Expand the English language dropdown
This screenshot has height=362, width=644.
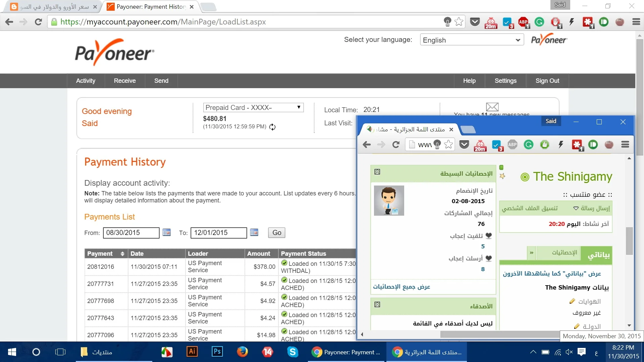click(x=472, y=40)
